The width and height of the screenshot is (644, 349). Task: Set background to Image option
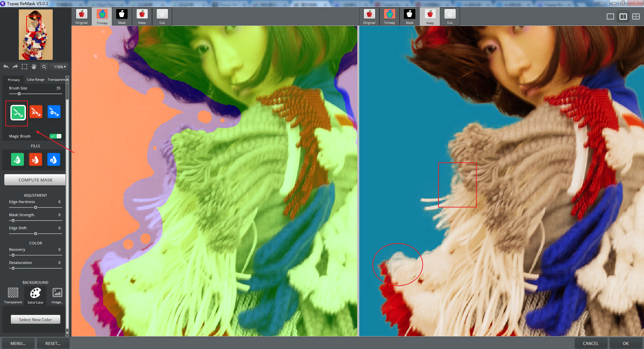57,295
